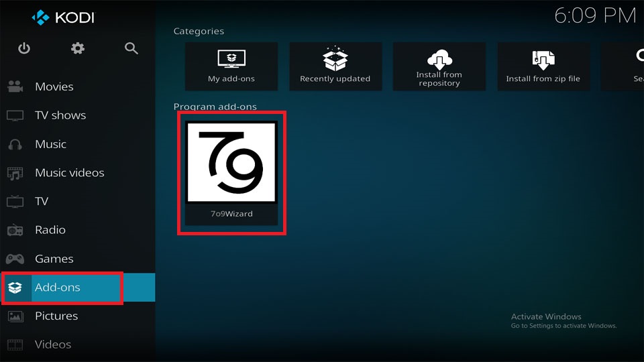Open settings gear icon
This screenshot has height=362, width=644.
(78, 48)
